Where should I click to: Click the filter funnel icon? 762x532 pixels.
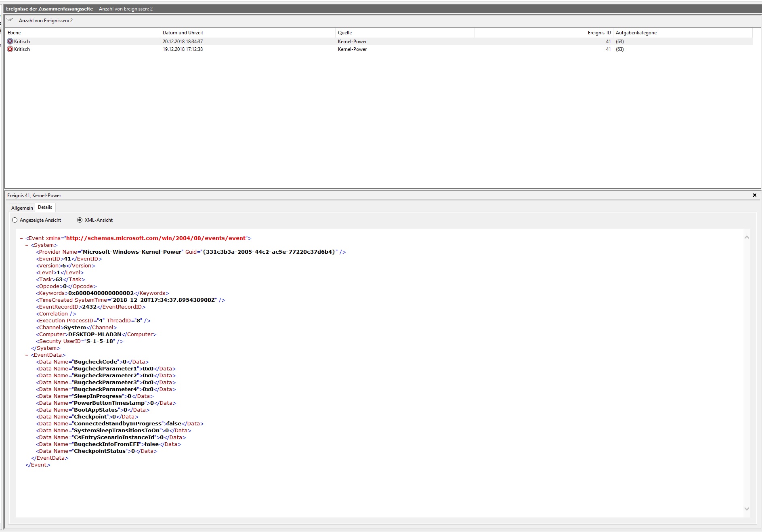10,20
